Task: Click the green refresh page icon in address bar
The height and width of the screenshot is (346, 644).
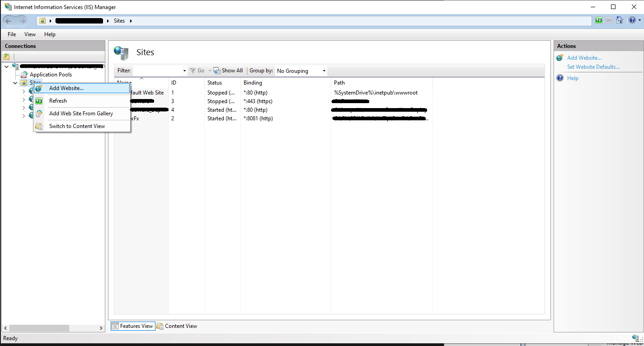Action: [x=599, y=20]
